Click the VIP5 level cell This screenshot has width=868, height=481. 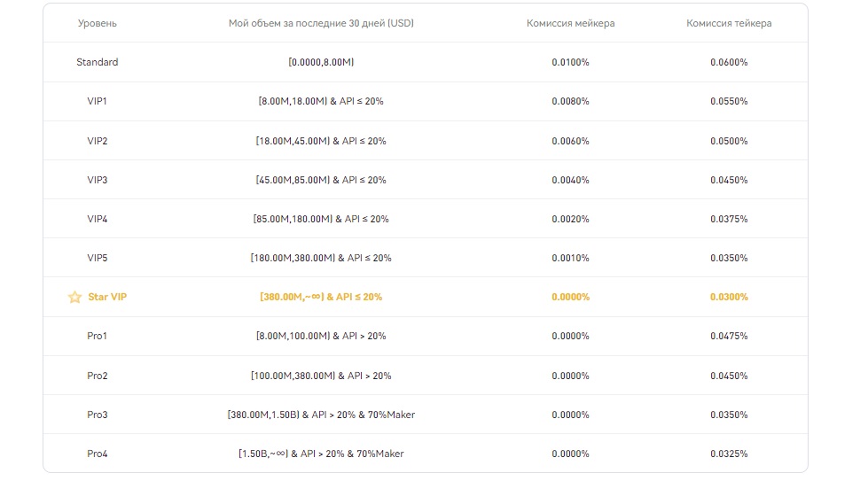(x=98, y=258)
